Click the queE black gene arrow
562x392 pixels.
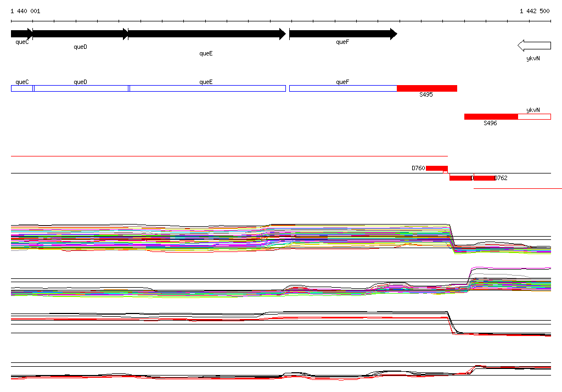[207, 34]
